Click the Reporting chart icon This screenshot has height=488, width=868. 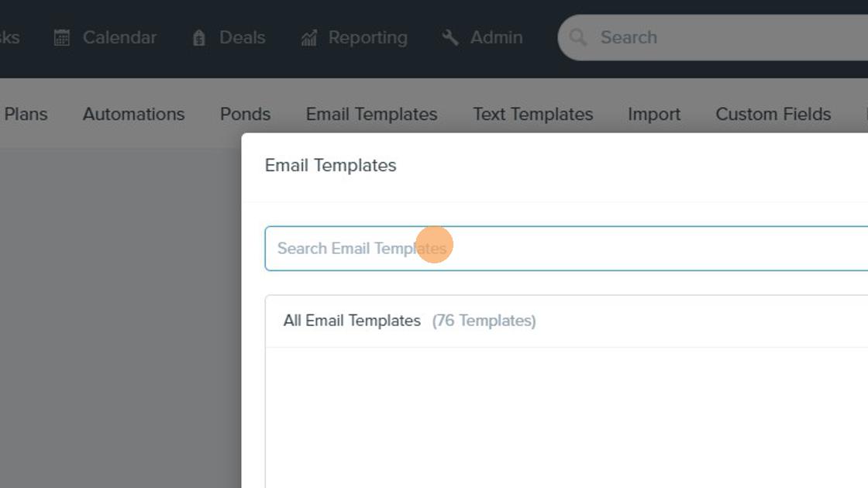pos(309,38)
